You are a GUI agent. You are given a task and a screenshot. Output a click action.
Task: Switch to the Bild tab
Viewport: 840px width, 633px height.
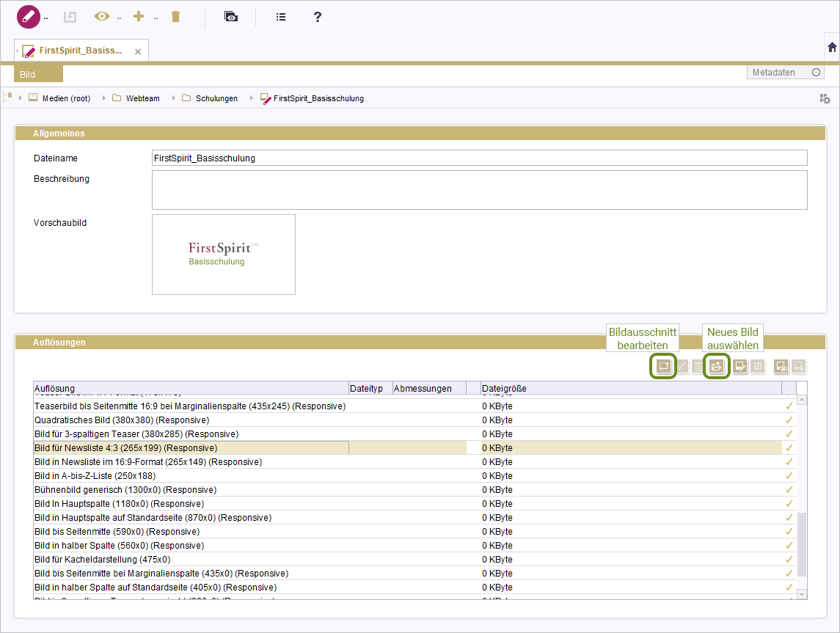click(39, 74)
